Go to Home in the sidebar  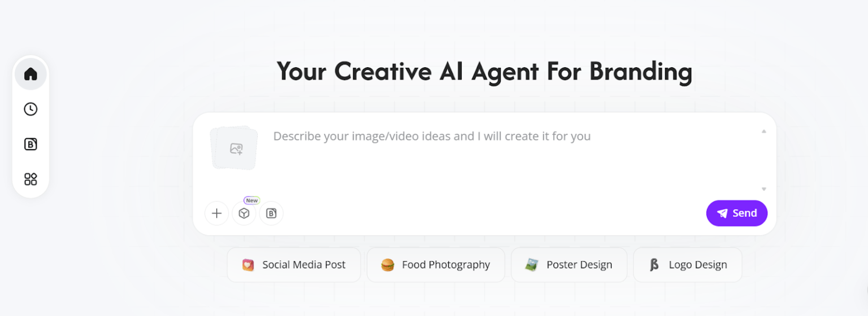click(x=31, y=74)
